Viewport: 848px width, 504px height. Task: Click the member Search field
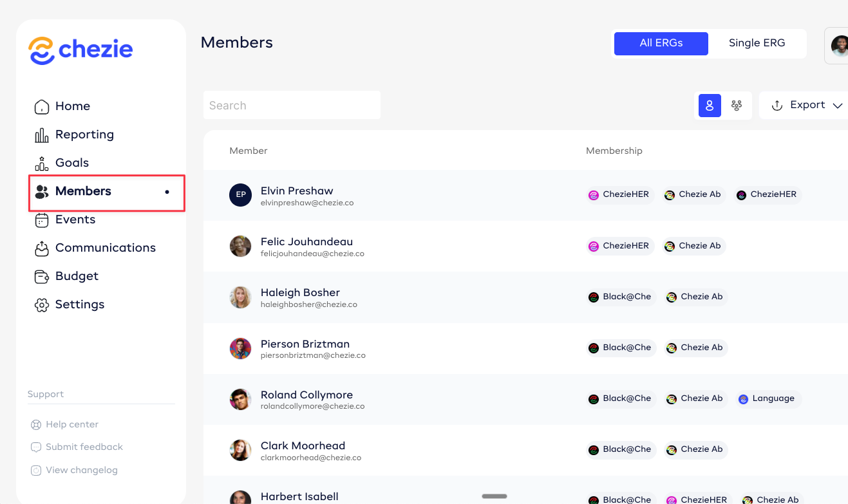292,106
